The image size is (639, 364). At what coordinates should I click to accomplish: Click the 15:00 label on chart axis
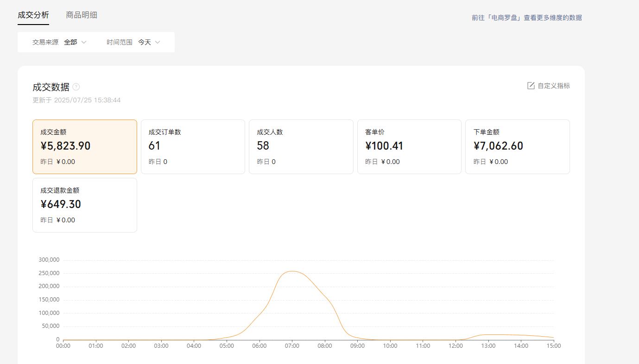pos(554,345)
